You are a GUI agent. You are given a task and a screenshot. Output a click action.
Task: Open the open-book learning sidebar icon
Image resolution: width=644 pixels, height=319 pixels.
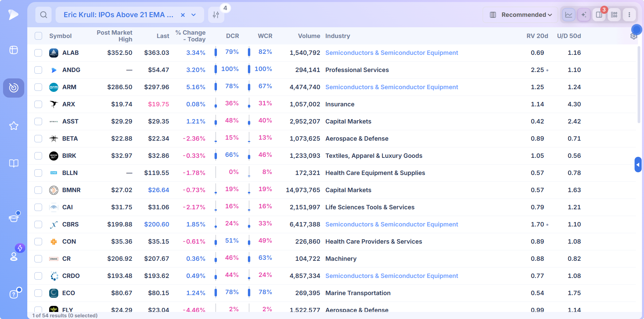pos(13,164)
